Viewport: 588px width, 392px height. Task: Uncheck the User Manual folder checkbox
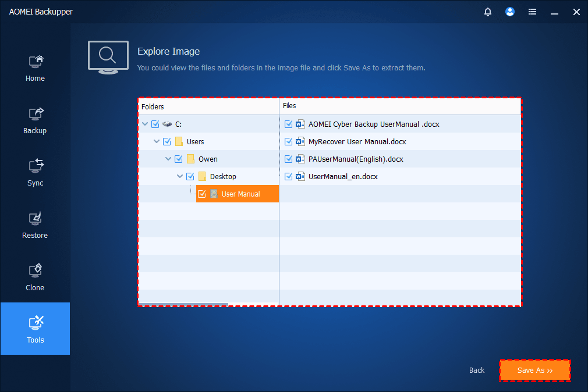click(x=202, y=194)
